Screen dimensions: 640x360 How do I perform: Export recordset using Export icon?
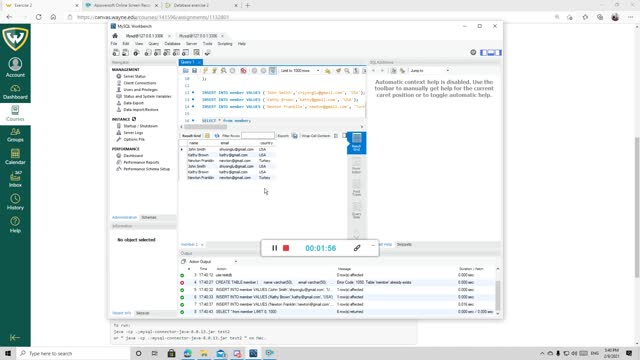(x=295, y=136)
